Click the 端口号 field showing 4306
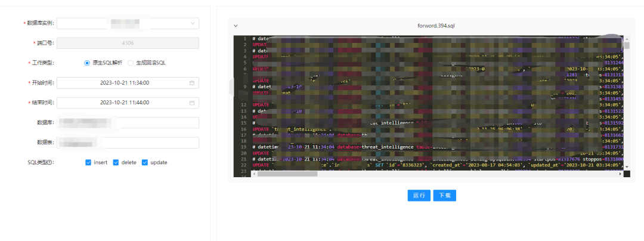This screenshot has height=241, width=644. pyautogui.click(x=128, y=43)
